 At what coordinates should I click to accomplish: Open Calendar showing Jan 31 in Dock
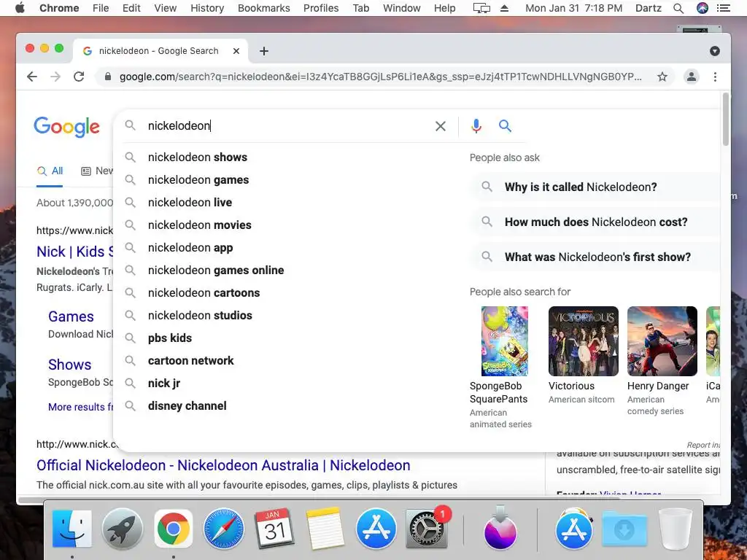coord(274,529)
